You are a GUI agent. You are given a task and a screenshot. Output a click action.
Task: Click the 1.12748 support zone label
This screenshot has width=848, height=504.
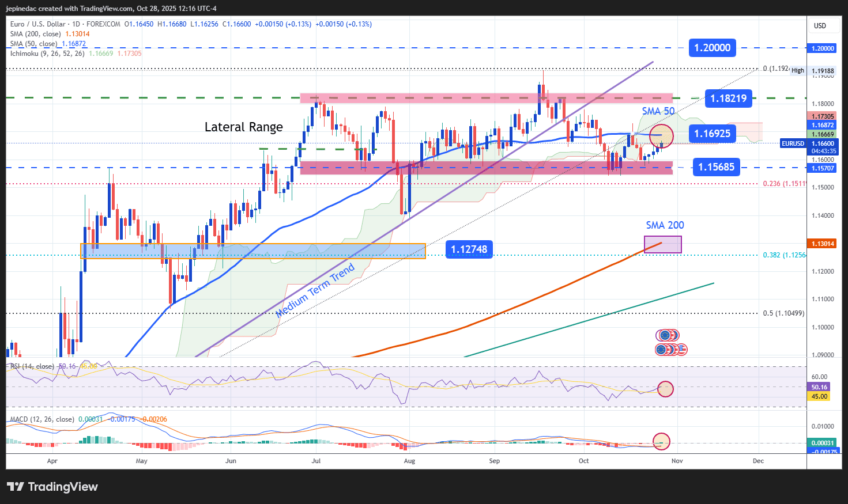click(469, 249)
